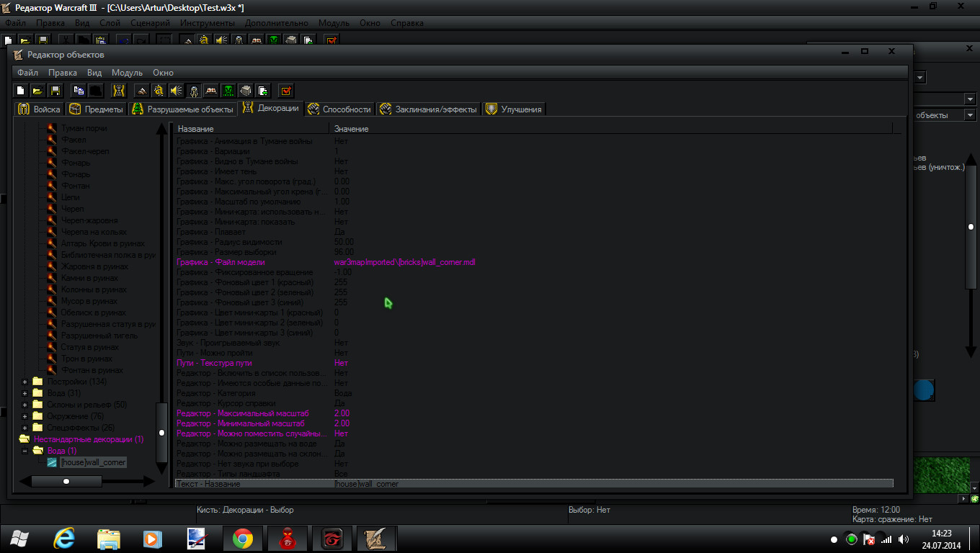The image size is (980, 553).
Task: Select Редактор - Минимальный масштаб row
Action: click(x=534, y=423)
